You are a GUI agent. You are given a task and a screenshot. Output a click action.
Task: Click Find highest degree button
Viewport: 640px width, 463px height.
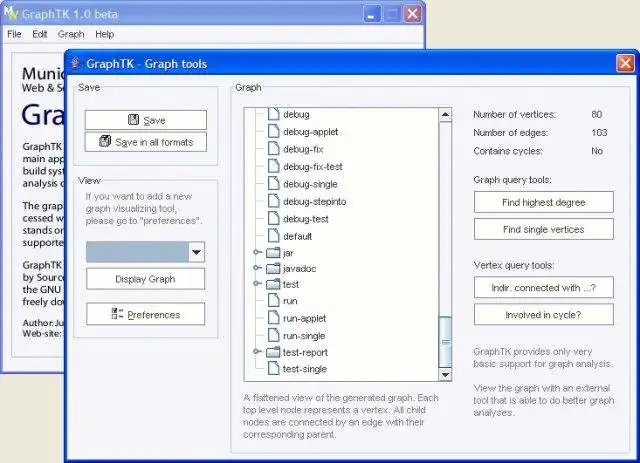544,202
